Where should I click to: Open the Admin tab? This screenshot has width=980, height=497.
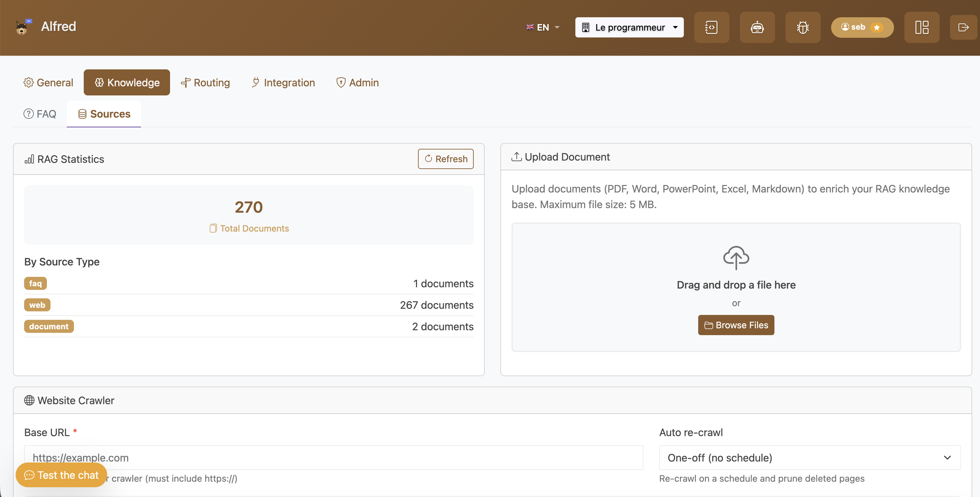click(x=358, y=82)
